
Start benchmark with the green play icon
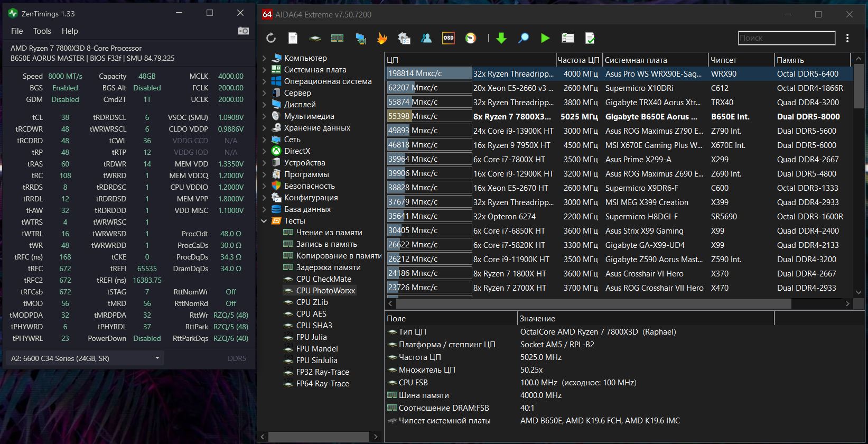click(x=545, y=38)
